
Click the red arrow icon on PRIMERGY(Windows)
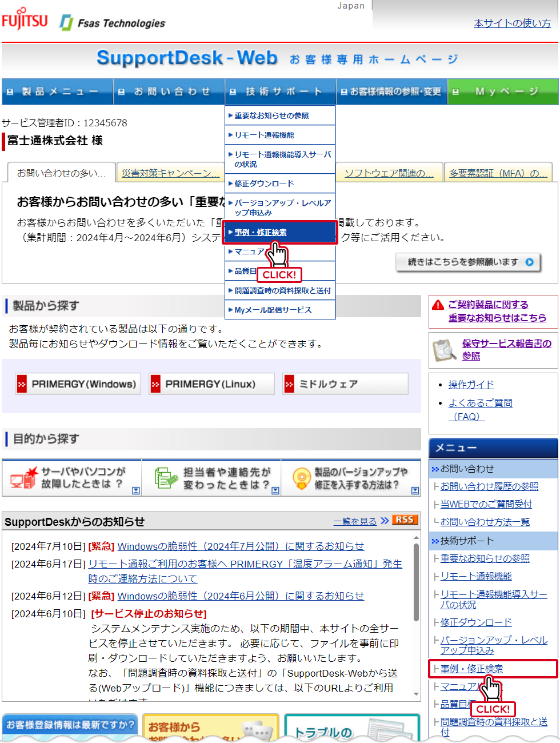click(22, 384)
